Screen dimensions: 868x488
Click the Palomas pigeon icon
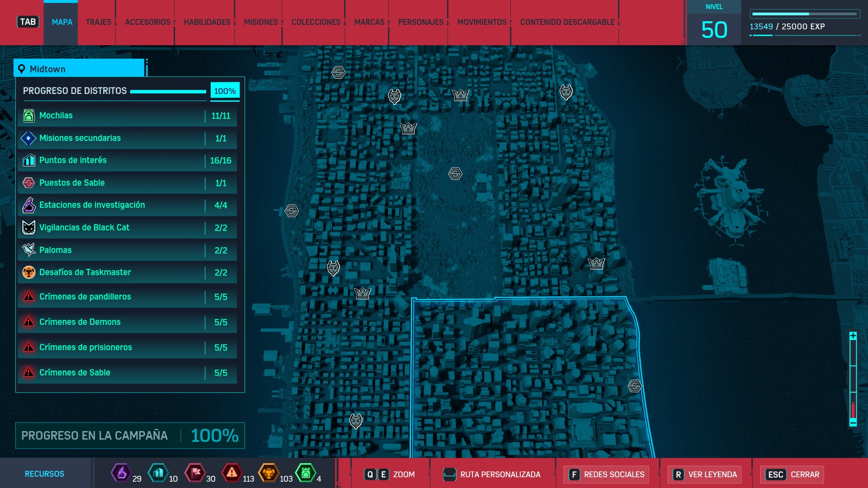(28, 250)
